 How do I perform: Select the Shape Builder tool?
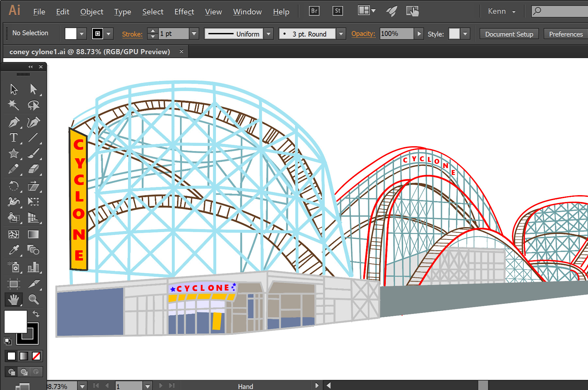pos(14,217)
